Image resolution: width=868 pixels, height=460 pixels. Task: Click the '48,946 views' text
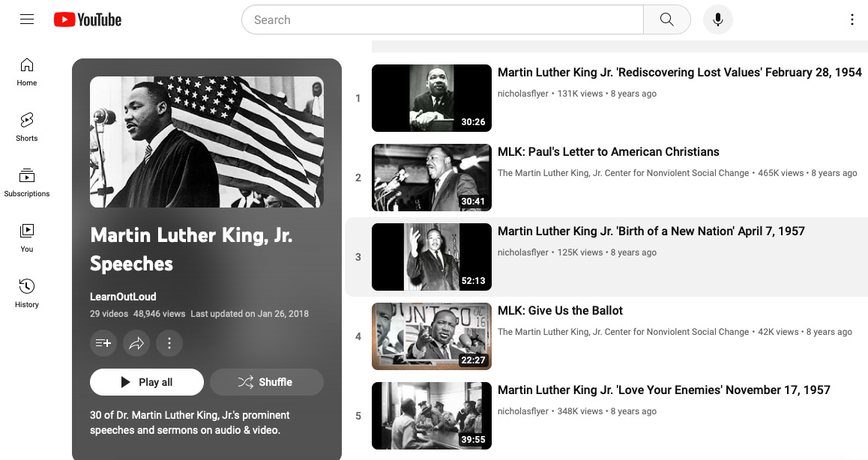tap(160, 314)
